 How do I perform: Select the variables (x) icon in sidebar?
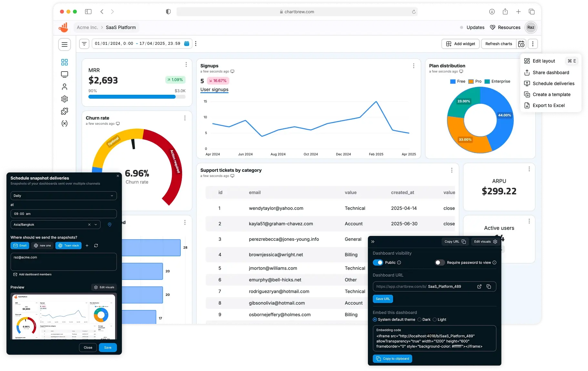point(65,123)
